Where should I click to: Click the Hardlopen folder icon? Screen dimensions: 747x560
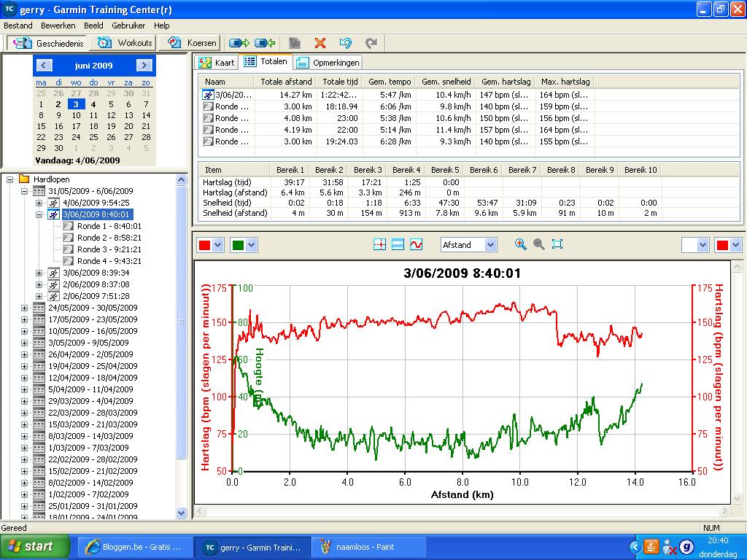pos(24,179)
